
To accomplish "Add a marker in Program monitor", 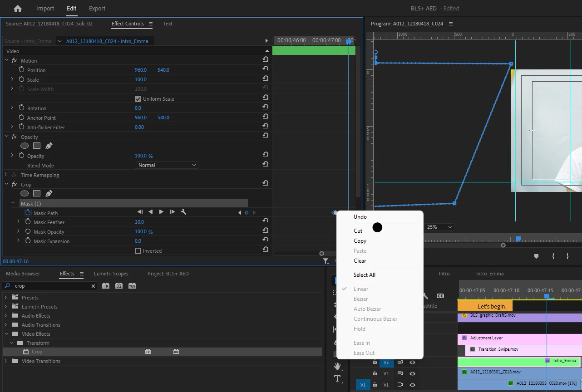I will [x=536, y=256].
